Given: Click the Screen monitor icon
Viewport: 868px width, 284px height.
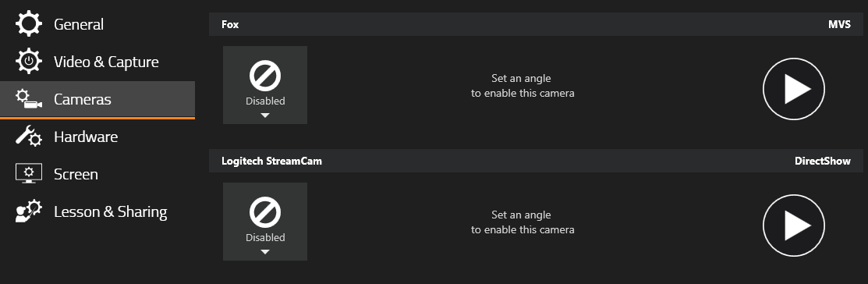Looking at the screenshot, I should pos(29,174).
